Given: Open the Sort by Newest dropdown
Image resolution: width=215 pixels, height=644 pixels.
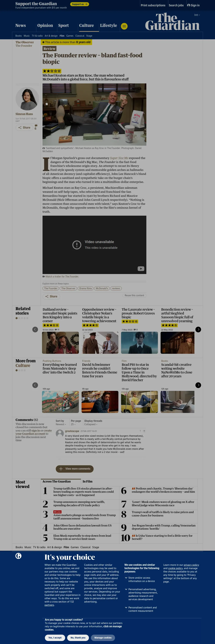Looking at the screenshot, I should (x=61, y=424).
